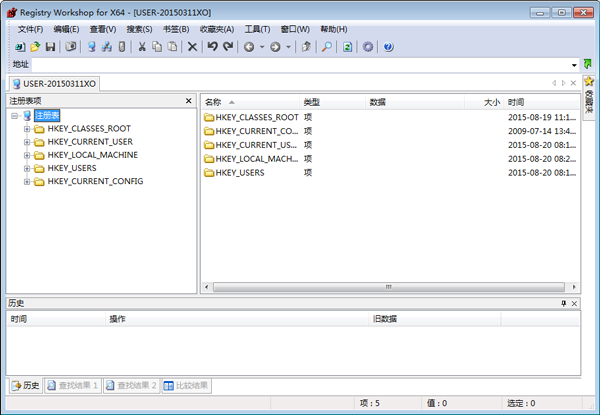This screenshot has width=600, height=415.
Task: Switch to the 查找结果 2 tab
Action: (x=131, y=385)
